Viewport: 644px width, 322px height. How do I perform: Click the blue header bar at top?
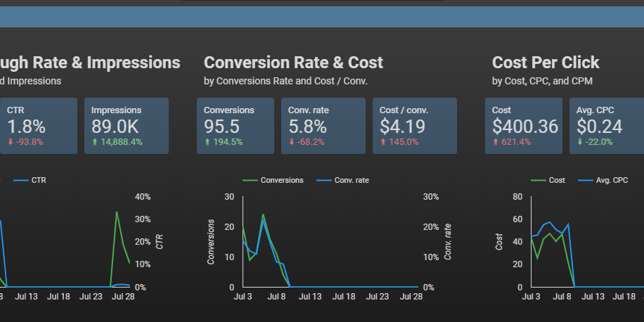(322, 17)
